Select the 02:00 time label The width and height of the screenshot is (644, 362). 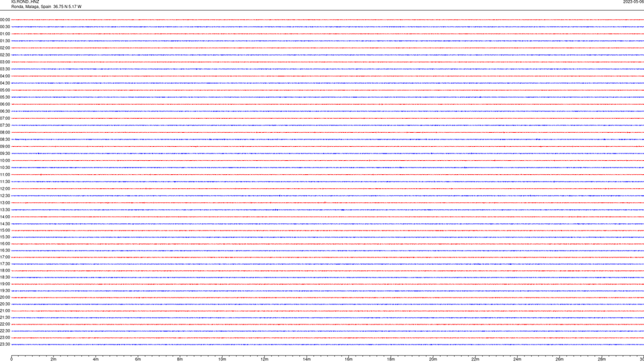pyautogui.click(x=5, y=48)
